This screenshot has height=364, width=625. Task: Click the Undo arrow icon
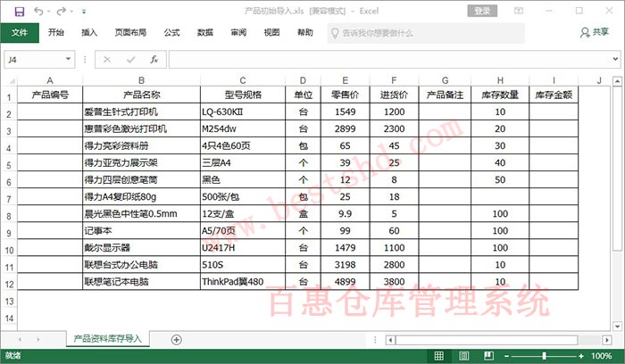pos(38,11)
